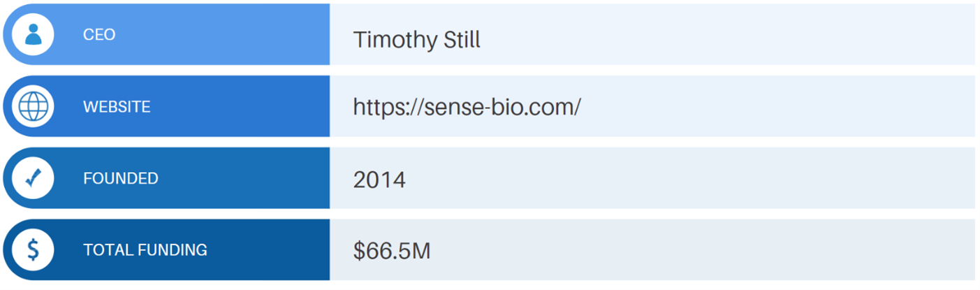The image size is (980, 290).
Task: Click the dollar sign icon
Action: click(x=33, y=249)
